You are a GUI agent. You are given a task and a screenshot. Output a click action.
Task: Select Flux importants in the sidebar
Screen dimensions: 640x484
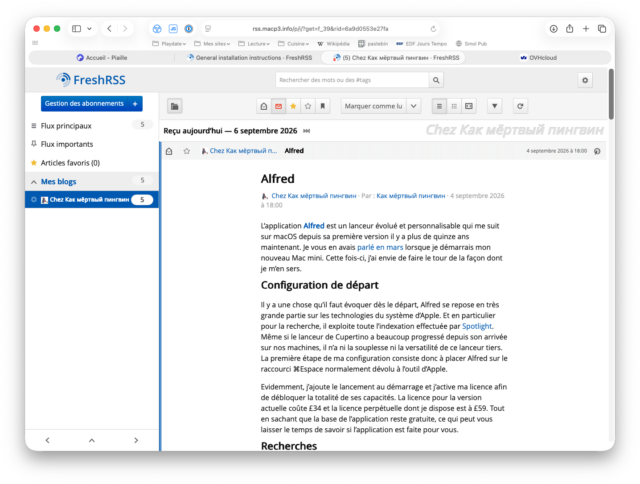click(x=67, y=144)
